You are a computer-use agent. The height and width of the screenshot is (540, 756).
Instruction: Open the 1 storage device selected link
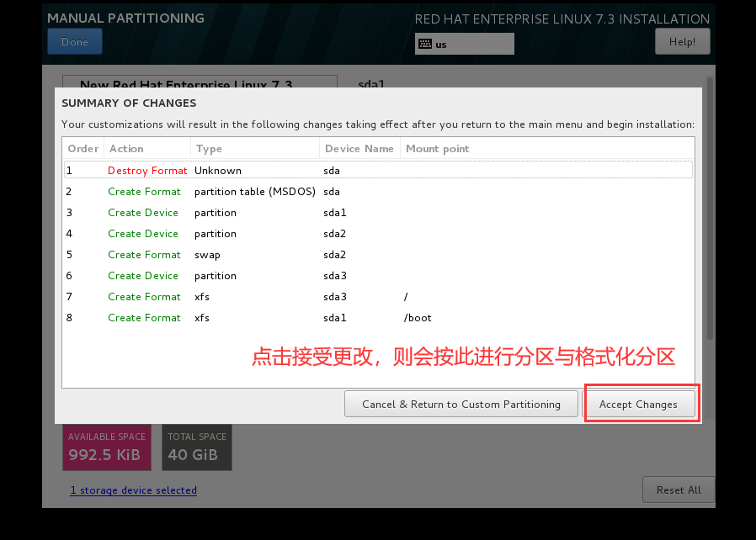tap(134, 490)
